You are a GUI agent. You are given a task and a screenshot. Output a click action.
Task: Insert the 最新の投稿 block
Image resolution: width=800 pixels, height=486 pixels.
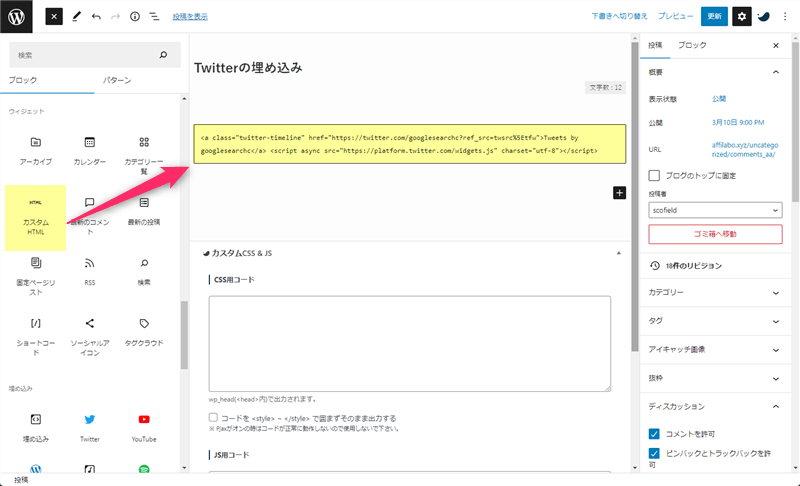coord(144,212)
